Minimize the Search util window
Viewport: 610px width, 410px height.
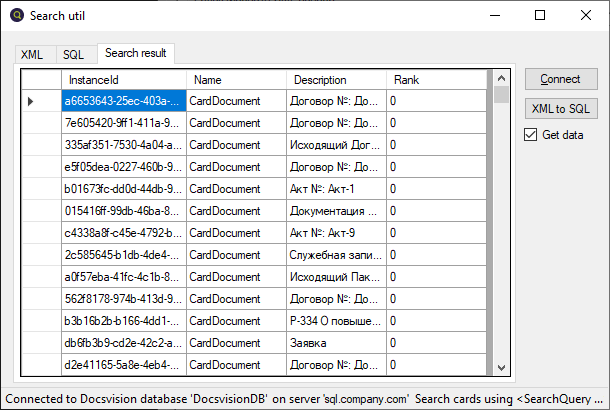[494, 15]
